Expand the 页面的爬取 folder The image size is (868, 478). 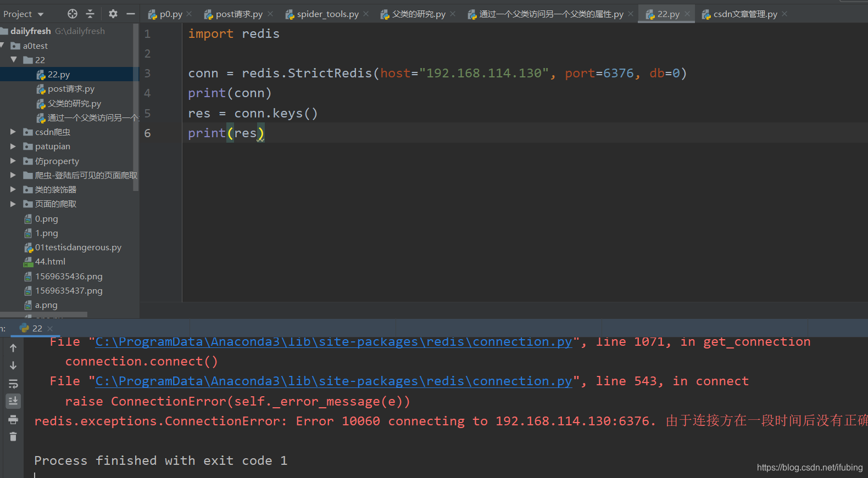click(13, 204)
